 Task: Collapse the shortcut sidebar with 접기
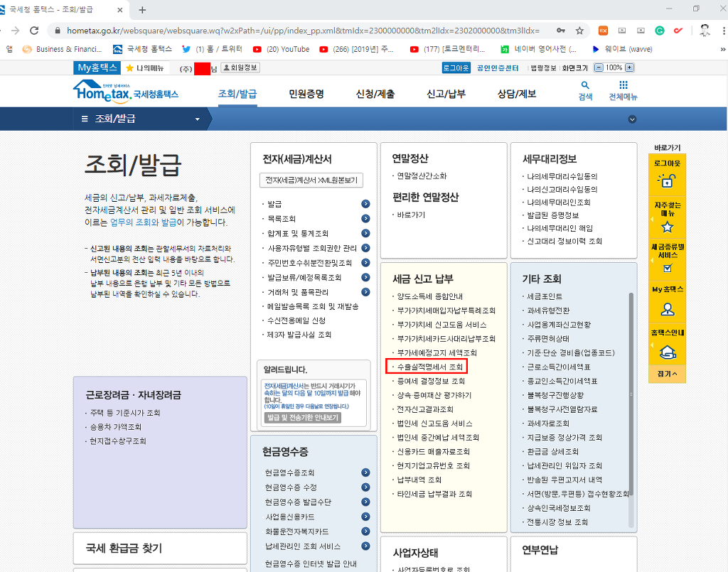pyautogui.click(x=667, y=374)
